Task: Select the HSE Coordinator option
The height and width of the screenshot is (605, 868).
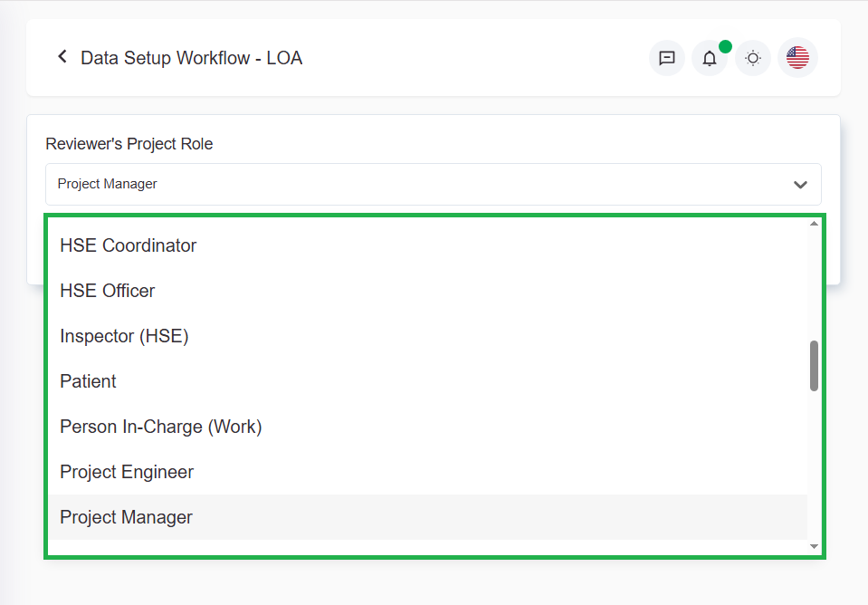Action: (128, 245)
